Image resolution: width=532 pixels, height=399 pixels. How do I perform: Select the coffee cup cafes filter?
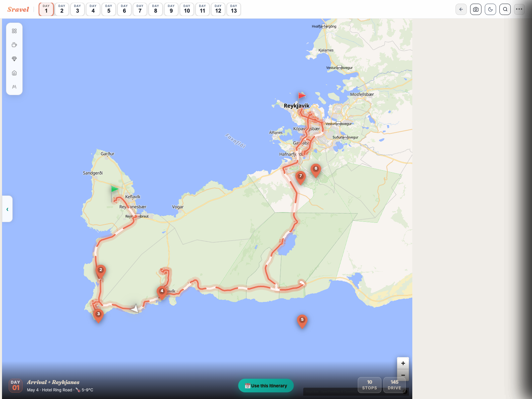14,45
